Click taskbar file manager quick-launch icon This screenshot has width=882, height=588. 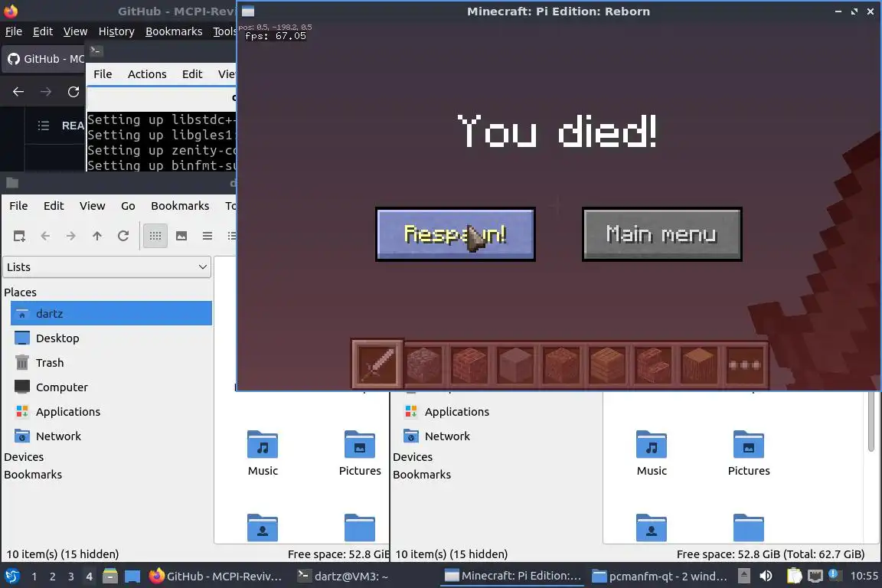110,577
